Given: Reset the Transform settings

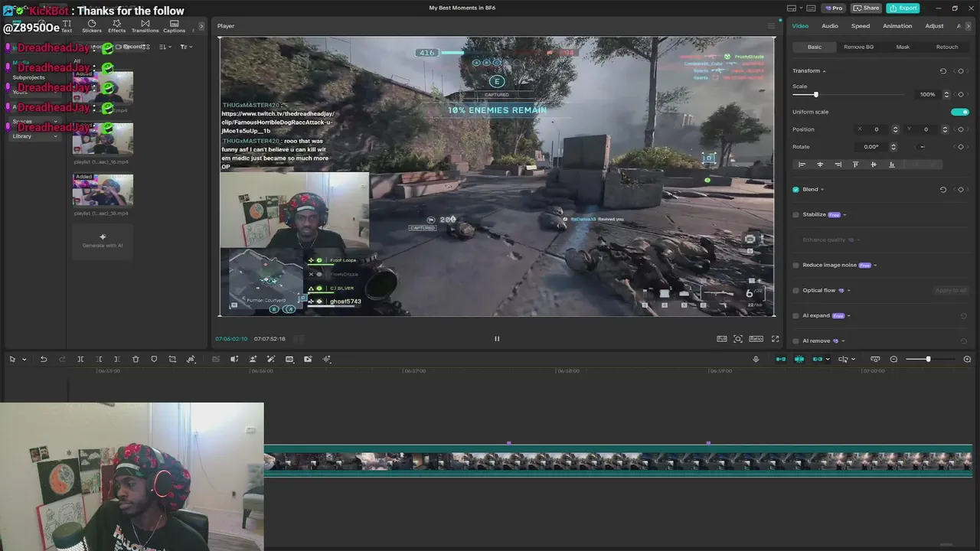Looking at the screenshot, I should (943, 71).
